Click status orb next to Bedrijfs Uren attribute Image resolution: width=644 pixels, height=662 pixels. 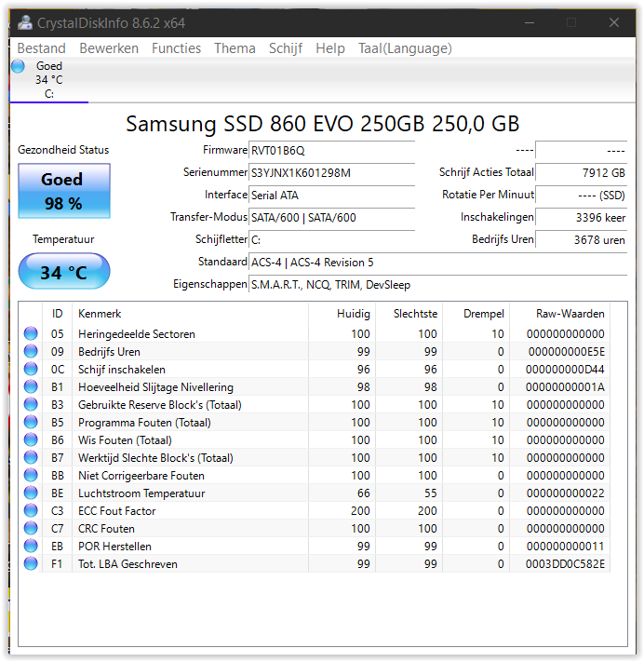coord(31,351)
